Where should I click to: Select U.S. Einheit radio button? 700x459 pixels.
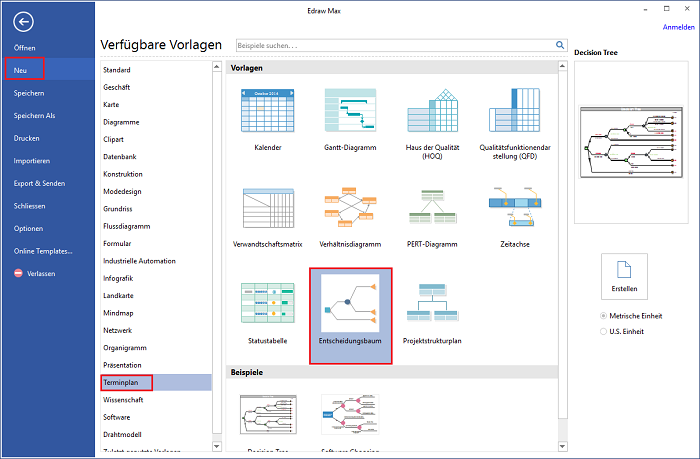(604, 331)
